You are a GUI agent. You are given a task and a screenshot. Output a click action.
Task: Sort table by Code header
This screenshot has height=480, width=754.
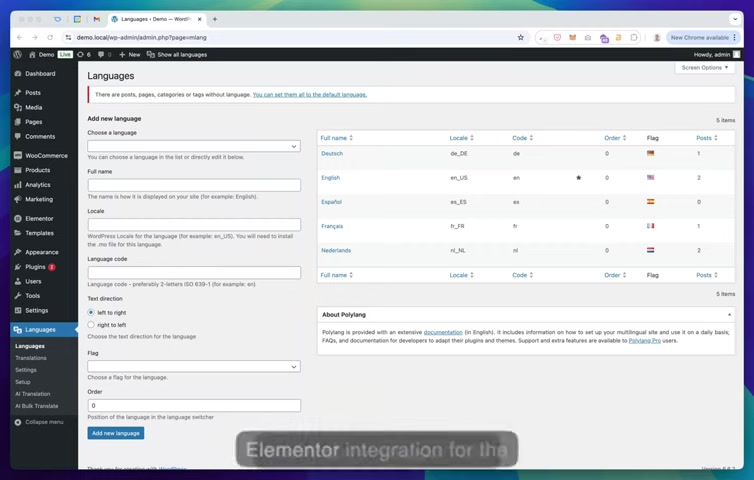[522, 138]
